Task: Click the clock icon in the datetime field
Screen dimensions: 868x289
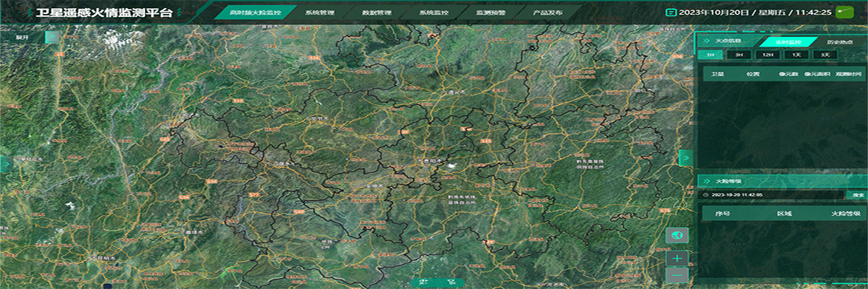Action: 705,195
